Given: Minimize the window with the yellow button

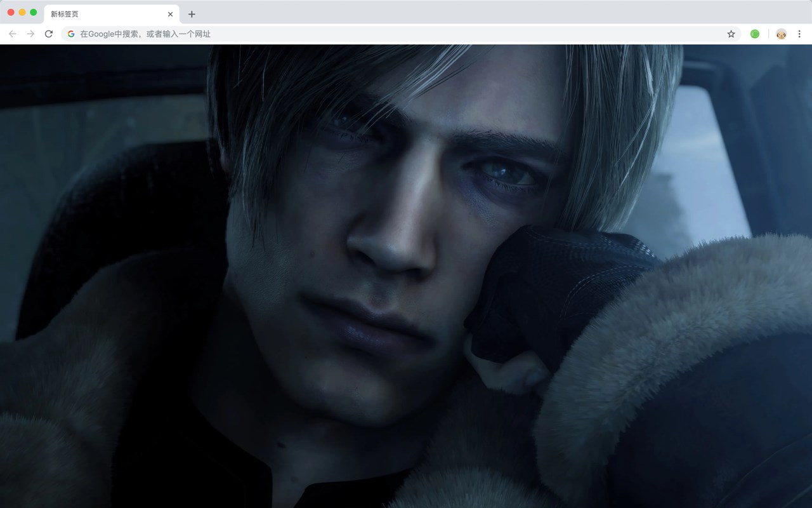Looking at the screenshot, I should (x=22, y=12).
